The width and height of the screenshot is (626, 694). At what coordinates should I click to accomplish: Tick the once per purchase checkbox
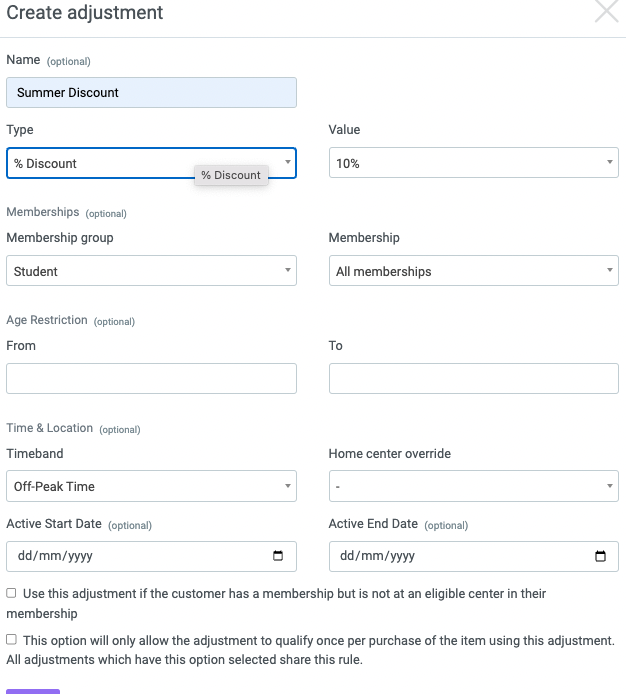coord(11,639)
